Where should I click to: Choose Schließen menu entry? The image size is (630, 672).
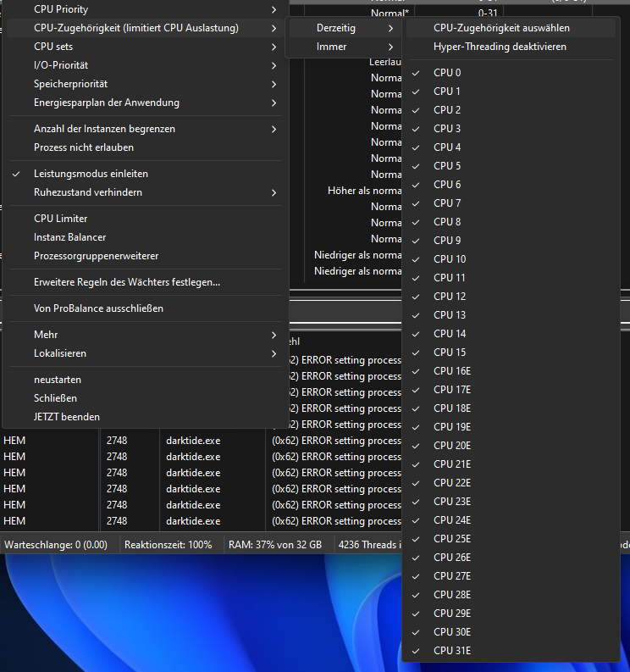145,398
